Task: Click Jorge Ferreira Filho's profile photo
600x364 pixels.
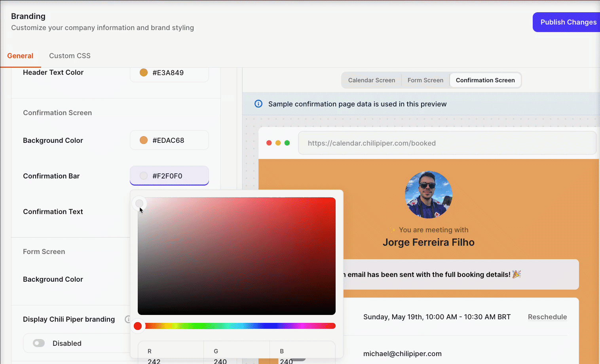Action: [x=429, y=195]
